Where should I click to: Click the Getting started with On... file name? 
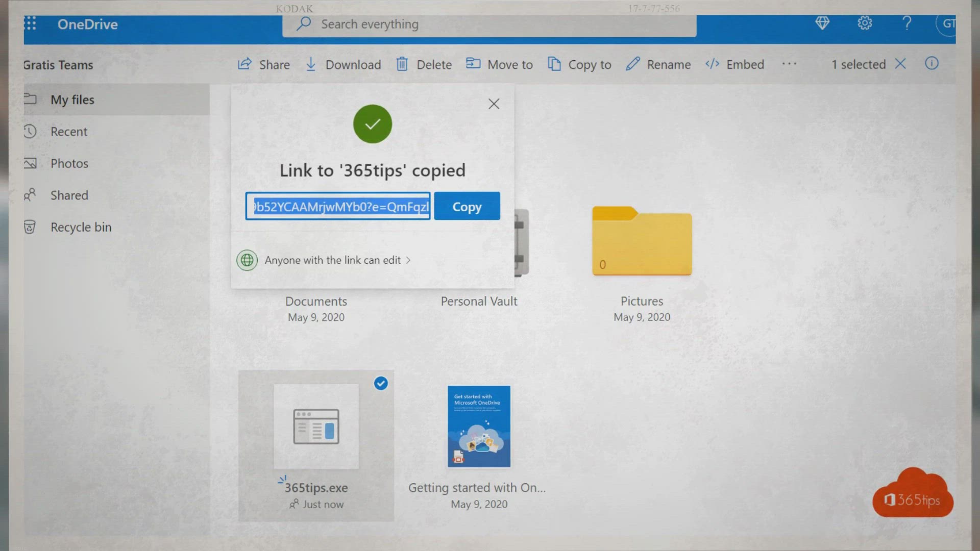(x=477, y=488)
